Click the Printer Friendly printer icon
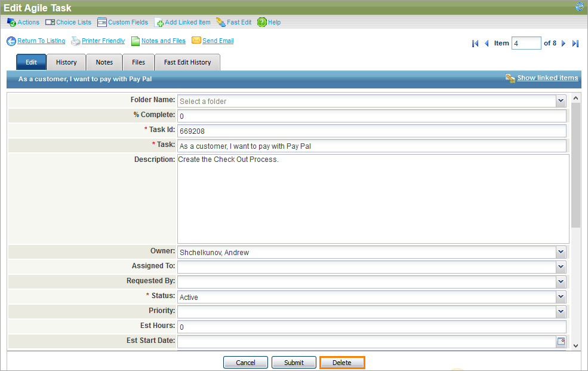This screenshot has height=371, width=588. tap(76, 41)
